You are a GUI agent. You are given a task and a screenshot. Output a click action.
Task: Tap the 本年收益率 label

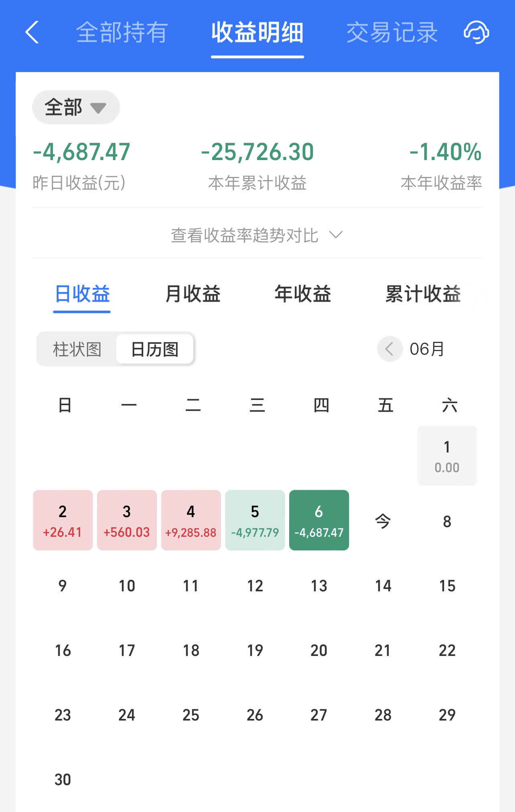441,183
